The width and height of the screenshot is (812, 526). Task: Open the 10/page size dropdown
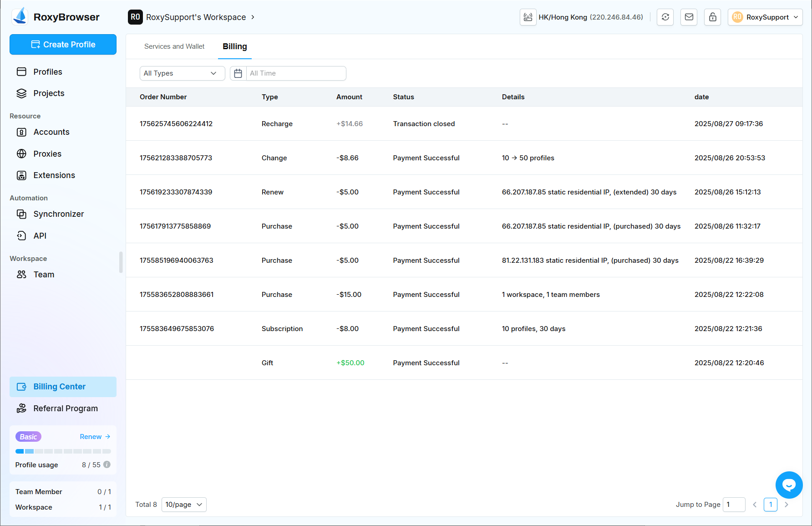click(184, 505)
